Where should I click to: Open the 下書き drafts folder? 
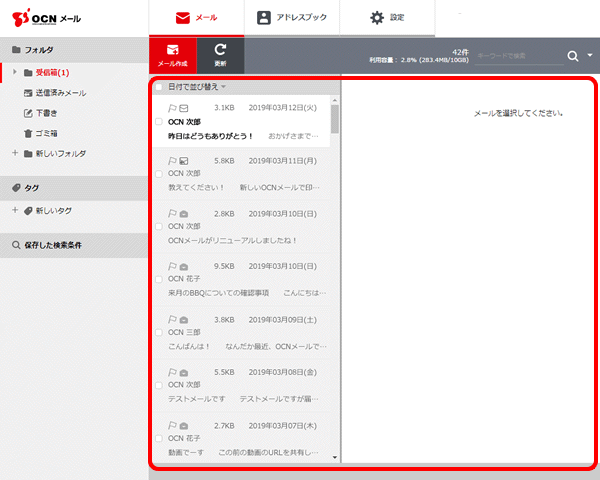click(x=46, y=113)
